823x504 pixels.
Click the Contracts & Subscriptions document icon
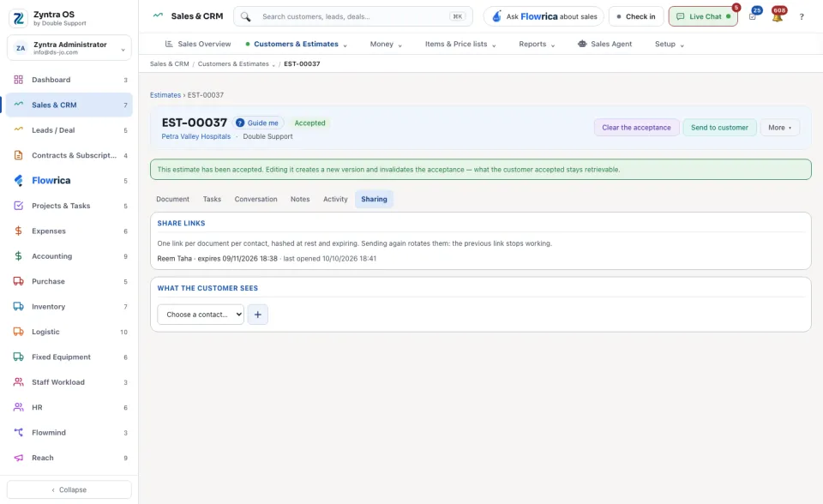tap(18, 155)
